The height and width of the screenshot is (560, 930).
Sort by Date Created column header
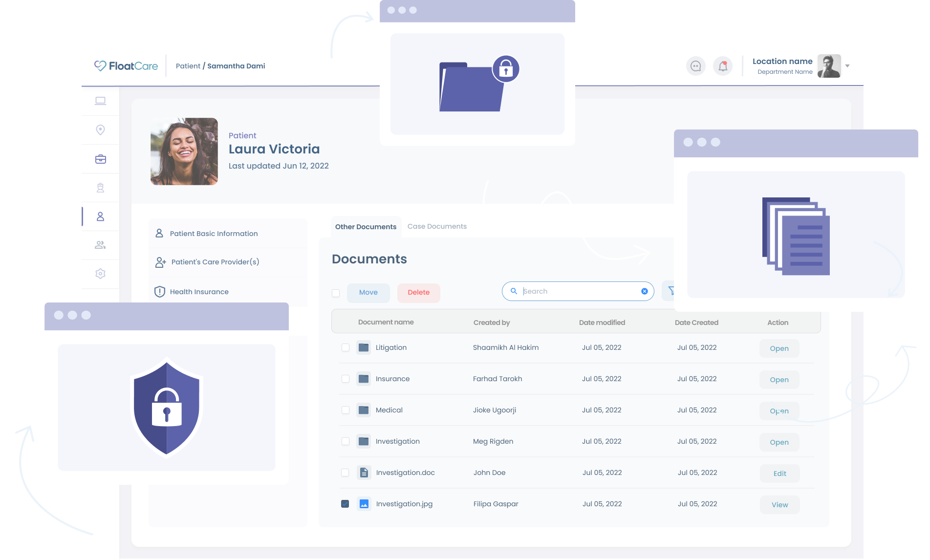pyautogui.click(x=696, y=323)
